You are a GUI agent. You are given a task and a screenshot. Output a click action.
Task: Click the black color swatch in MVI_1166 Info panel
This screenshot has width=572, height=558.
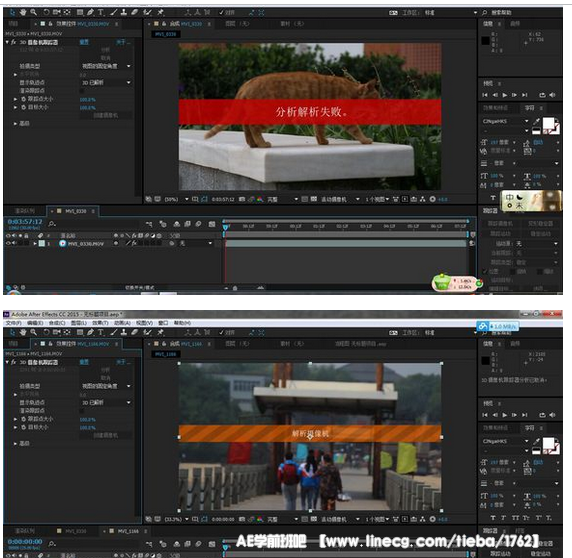[x=486, y=361]
